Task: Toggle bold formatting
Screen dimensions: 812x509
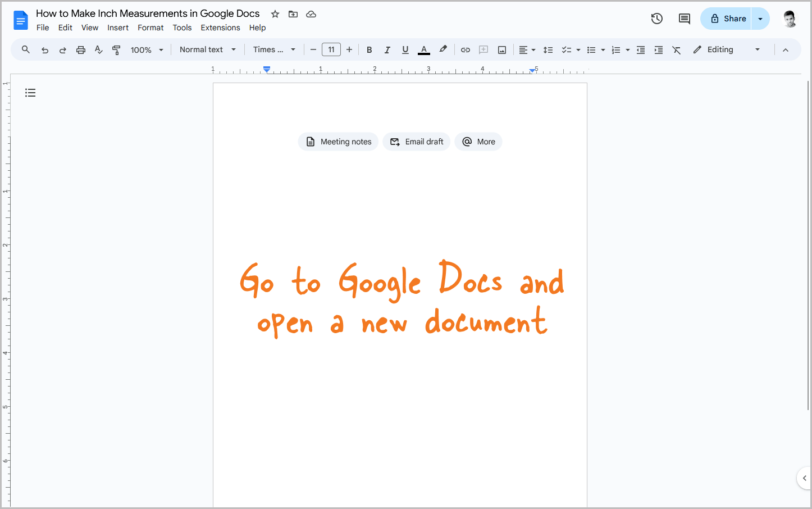Action: (x=369, y=50)
